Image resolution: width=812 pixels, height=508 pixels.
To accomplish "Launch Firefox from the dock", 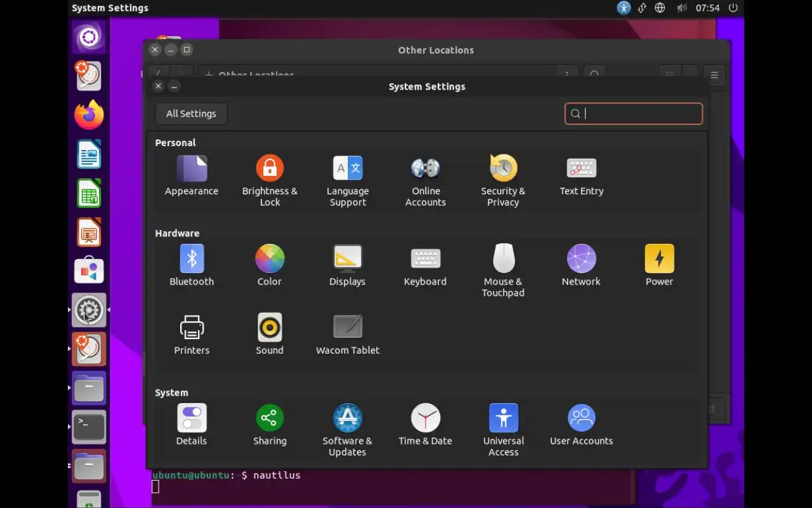I will coord(89,115).
